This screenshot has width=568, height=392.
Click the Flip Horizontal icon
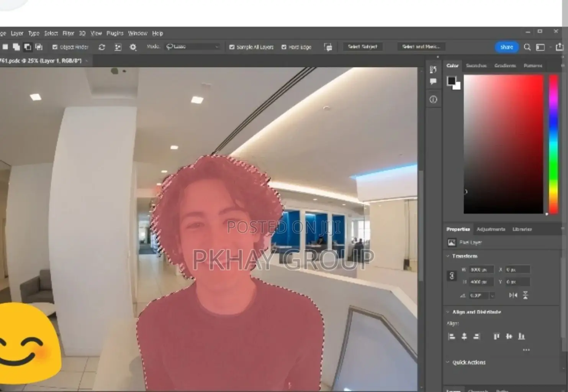pos(513,295)
